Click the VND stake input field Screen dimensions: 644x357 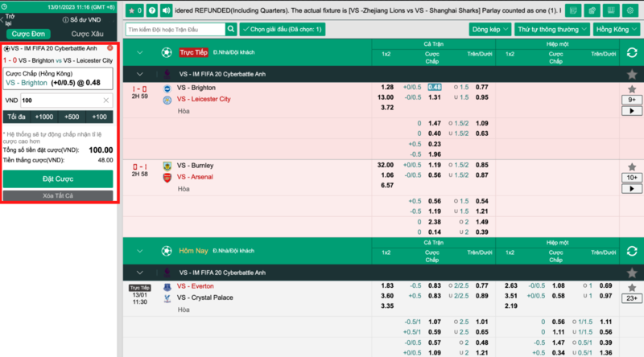(66, 101)
